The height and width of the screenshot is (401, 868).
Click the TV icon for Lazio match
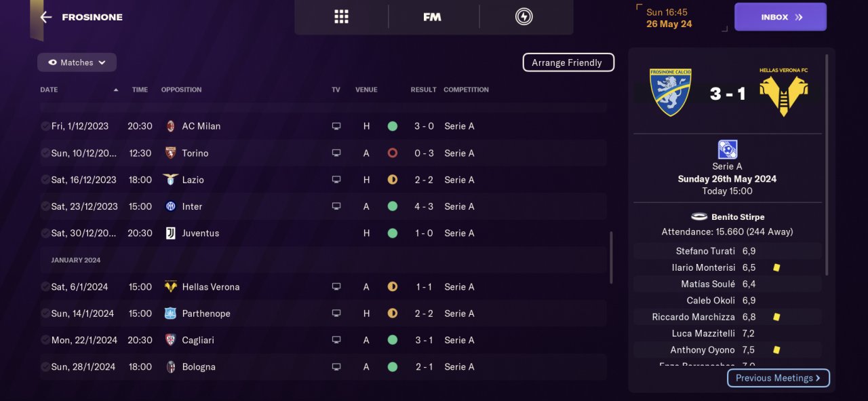point(336,180)
